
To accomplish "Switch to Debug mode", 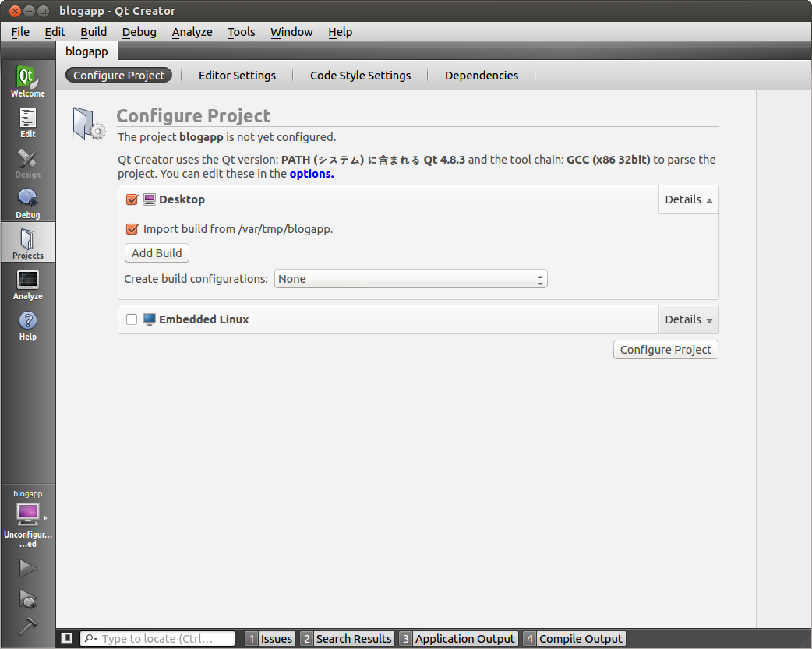I will point(27,203).
